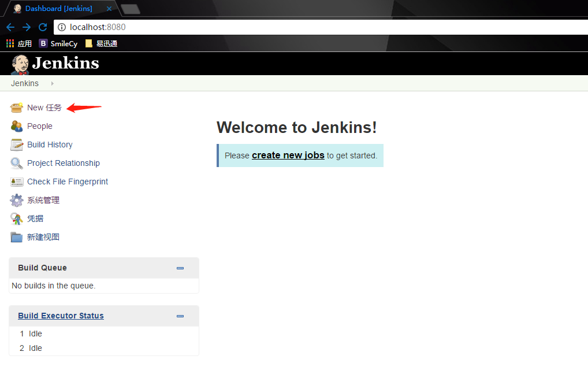Open the 易迅通 bookmark folder
The image size is (588, 374).
(x=101, y=43)
